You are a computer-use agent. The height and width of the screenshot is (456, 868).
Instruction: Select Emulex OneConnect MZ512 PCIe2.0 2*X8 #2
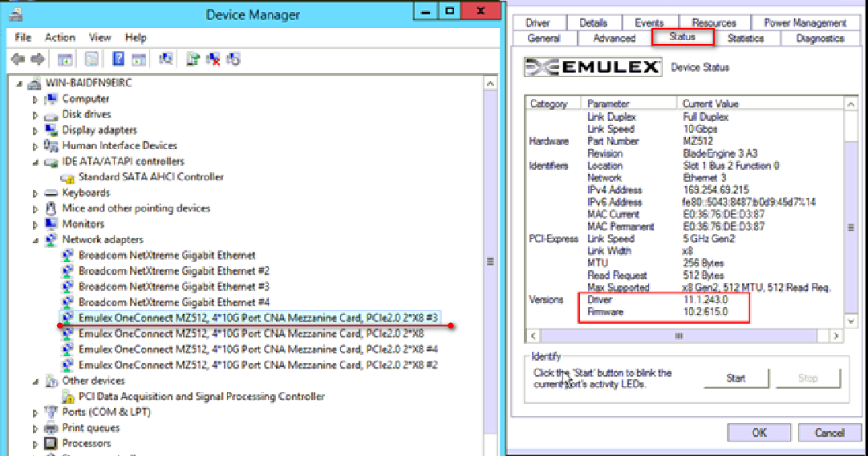coord(258,365)
